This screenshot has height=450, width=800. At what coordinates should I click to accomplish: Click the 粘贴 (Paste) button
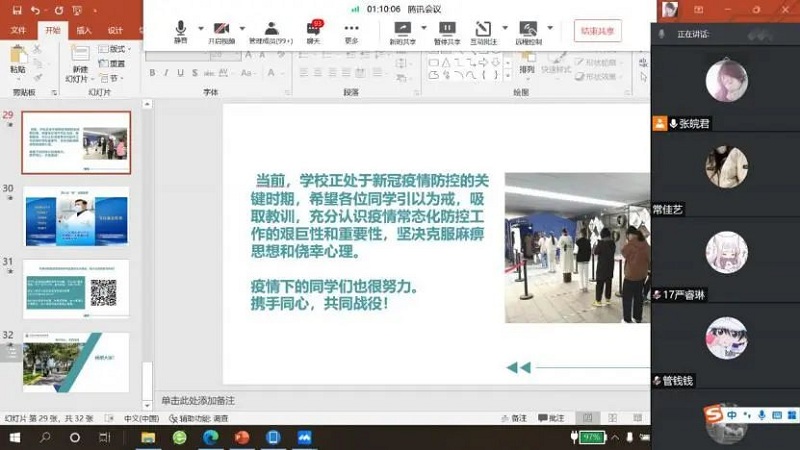(x=17, y=60)
